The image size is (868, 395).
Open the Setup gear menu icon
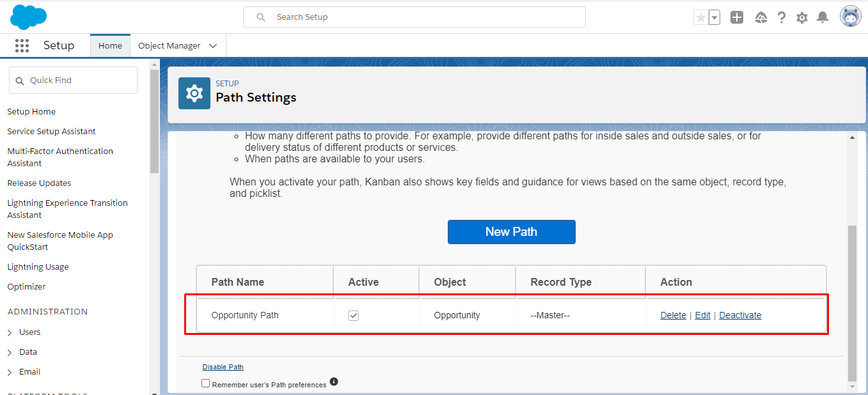(x=802, y=18)
